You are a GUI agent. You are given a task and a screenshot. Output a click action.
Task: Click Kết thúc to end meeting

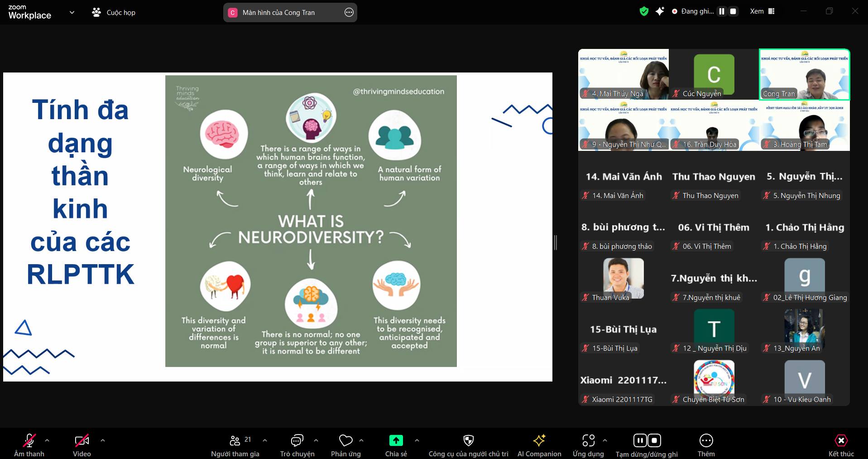[841, 441]
